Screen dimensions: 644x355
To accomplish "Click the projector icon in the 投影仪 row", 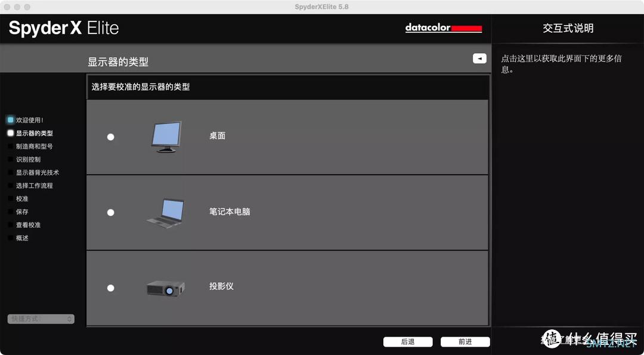I will [166, 287].
